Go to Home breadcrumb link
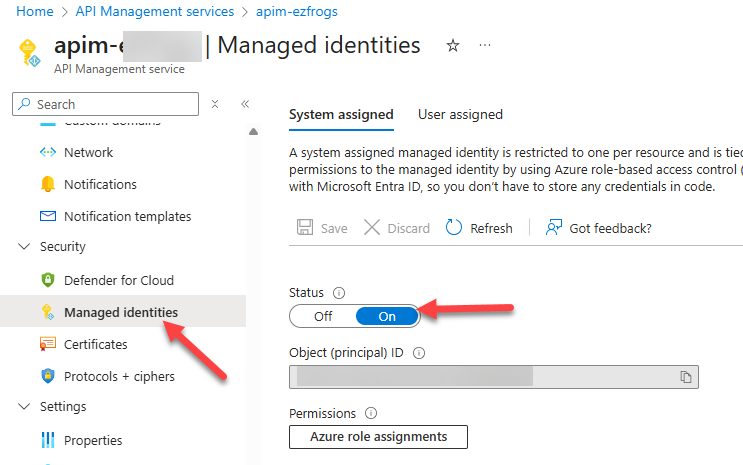 (35, 11)
